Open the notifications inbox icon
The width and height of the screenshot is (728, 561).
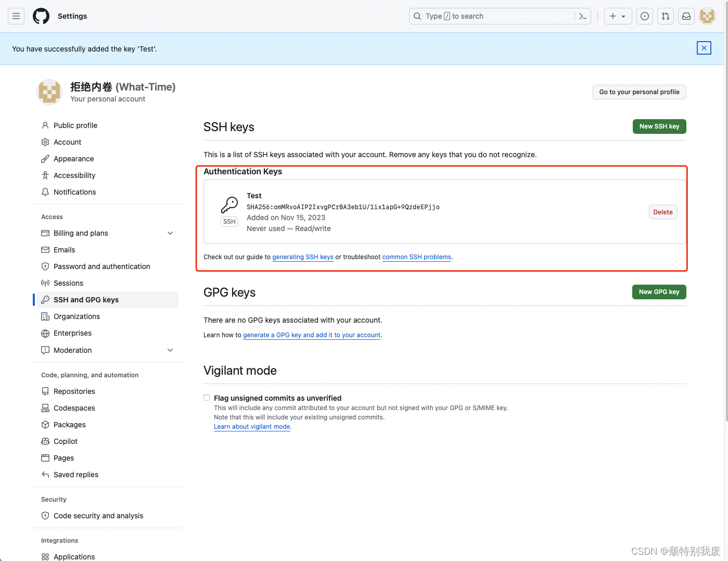pos(686,16)
